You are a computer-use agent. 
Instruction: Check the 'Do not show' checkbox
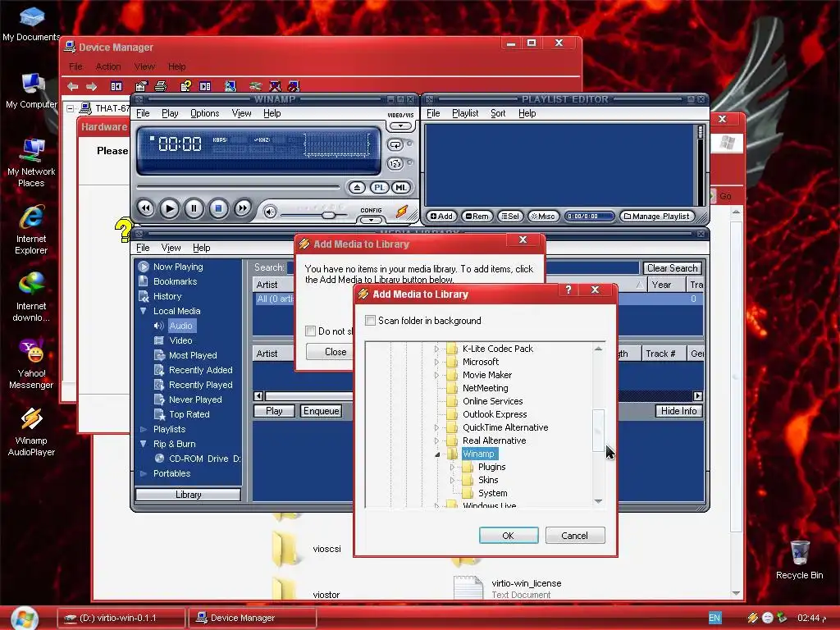(310, 331)
